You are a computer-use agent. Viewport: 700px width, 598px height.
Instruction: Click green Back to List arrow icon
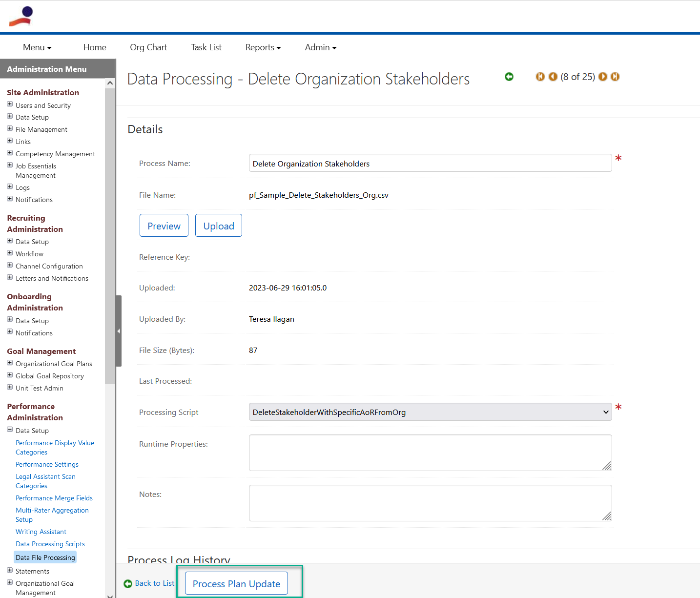click(x=128, y=584)
